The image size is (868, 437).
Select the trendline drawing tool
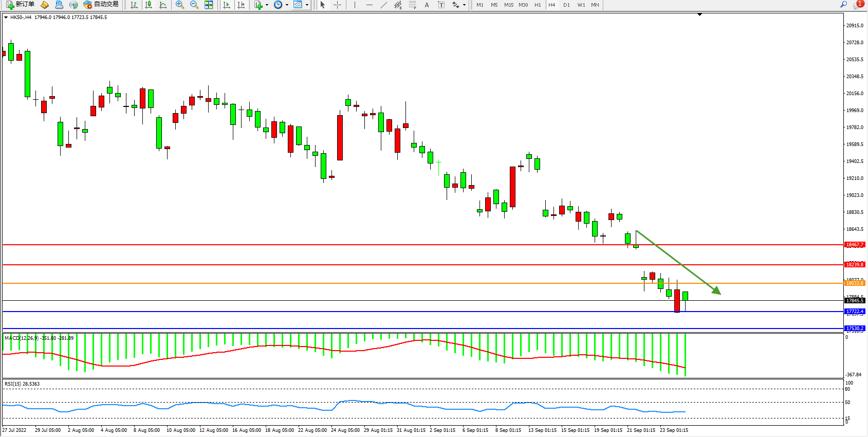pyautogui.click(x=383, y=5)
